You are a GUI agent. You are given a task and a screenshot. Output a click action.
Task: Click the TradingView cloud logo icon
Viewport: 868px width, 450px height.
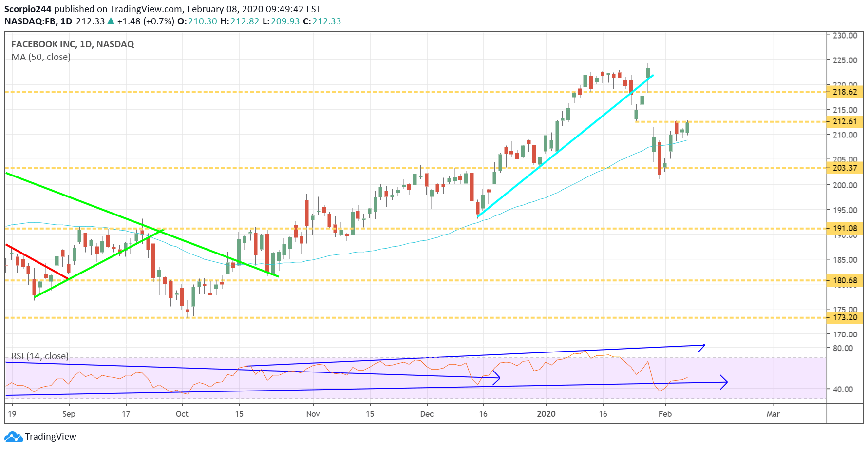click(13, 437)
